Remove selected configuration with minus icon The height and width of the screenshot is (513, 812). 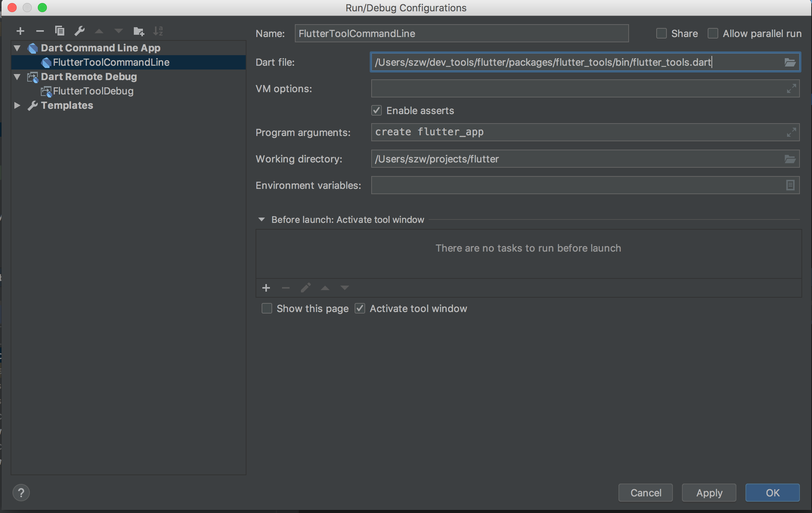pos(40,31)
